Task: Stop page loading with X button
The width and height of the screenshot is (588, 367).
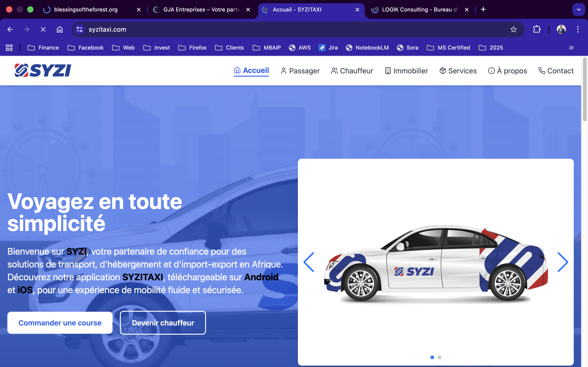Action: pyautogui.click(x=43, y=29)
